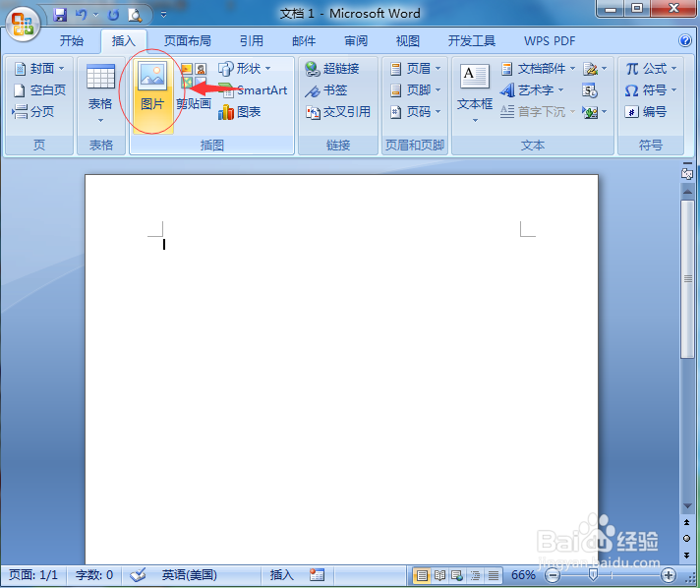Insert a SmartArt graphic
This screenshot has height=588, width=700.
click(254, 90)
